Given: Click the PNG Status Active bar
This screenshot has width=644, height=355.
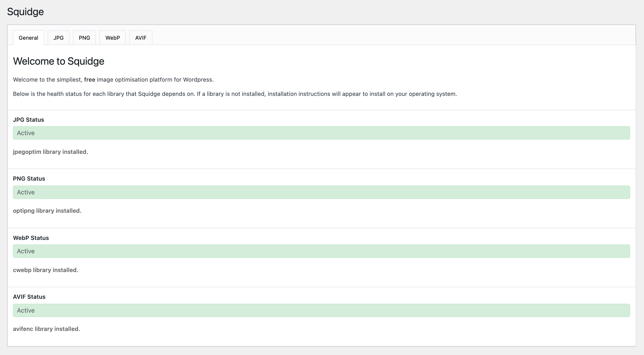Looking at the screenshot, I should (321, 192).
